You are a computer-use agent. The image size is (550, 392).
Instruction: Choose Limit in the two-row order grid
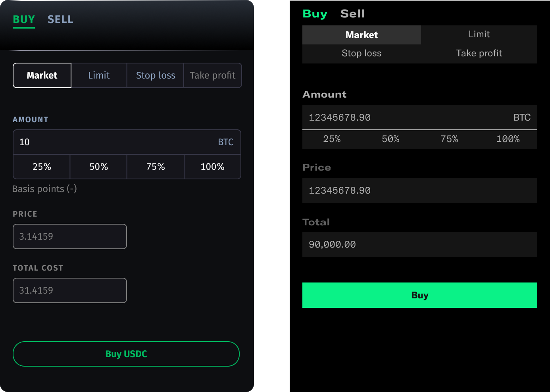[479, 35]
